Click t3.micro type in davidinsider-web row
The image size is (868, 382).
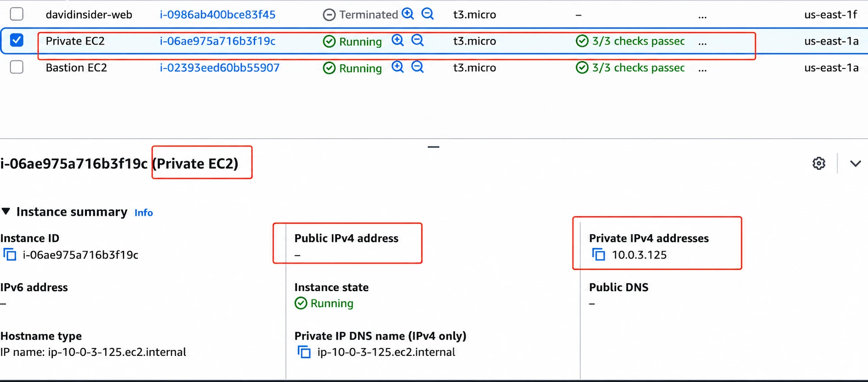pos(475,15)
